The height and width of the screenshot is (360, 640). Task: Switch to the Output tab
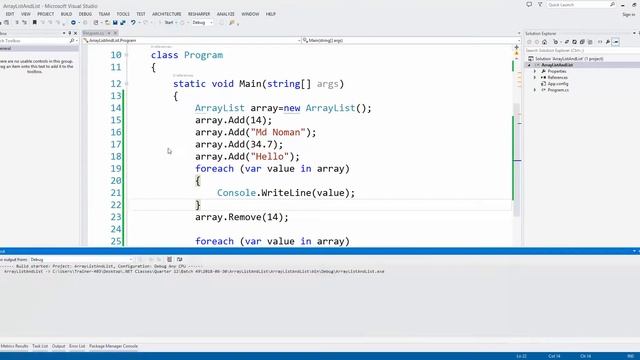(x=58, y=346)
